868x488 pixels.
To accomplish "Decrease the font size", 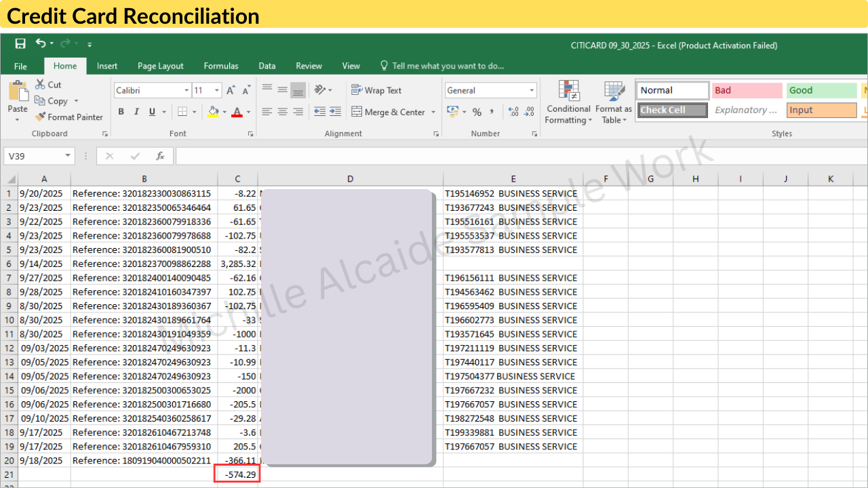I will click(245, 90).
